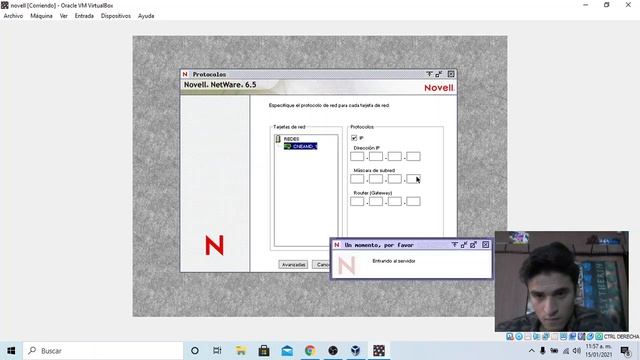Click the N icon in the Un momento title bar
The height and width of the screenshot is (360, 640).
337,245
